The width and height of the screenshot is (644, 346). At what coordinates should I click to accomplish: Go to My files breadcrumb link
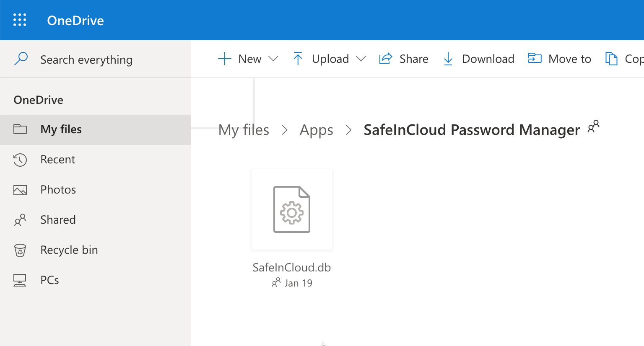click(x=244, y=130)
